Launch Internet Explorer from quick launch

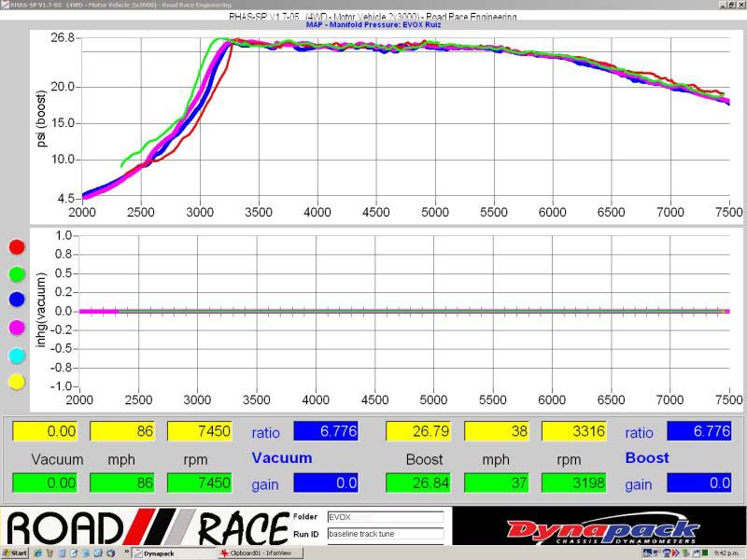coord(37,553)
